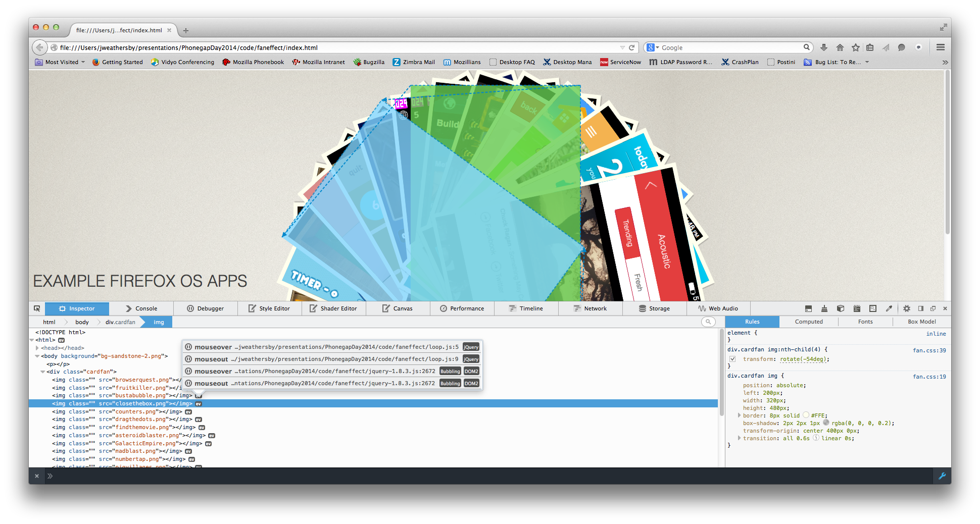Pause the jquery-1.8.3.js mouseout listener
Viewport: 980px width, 524px height.
(x=188, y=383)
